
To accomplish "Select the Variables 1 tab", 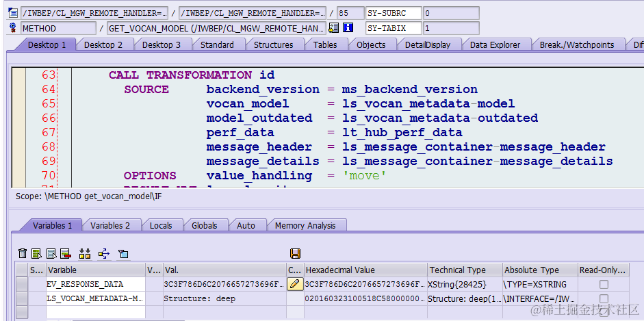I will [52, 225].
